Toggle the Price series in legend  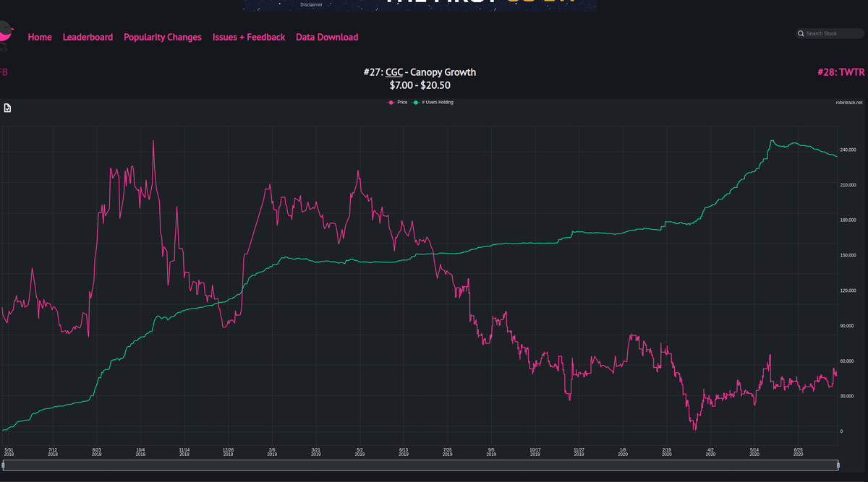pos(398,103)
